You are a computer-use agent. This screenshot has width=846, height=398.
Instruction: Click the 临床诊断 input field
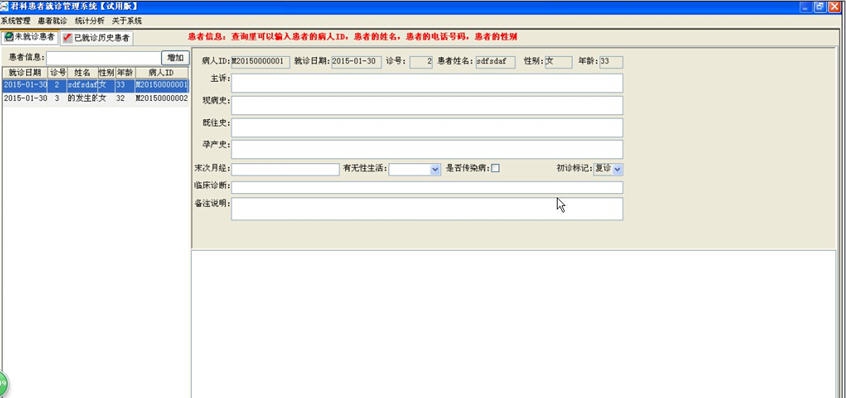tap(427, 187)
